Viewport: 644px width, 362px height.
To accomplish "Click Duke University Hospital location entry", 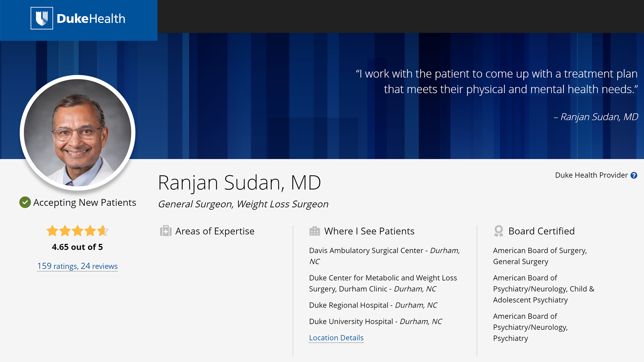I will click(375, 321).
